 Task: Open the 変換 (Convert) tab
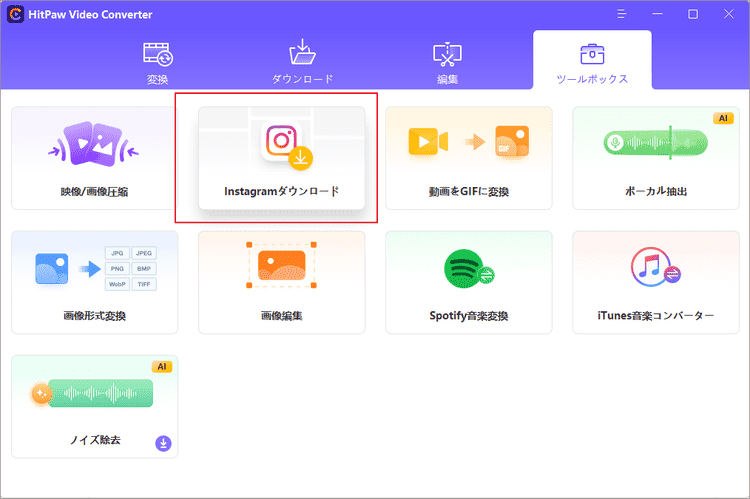coord(157,64)
